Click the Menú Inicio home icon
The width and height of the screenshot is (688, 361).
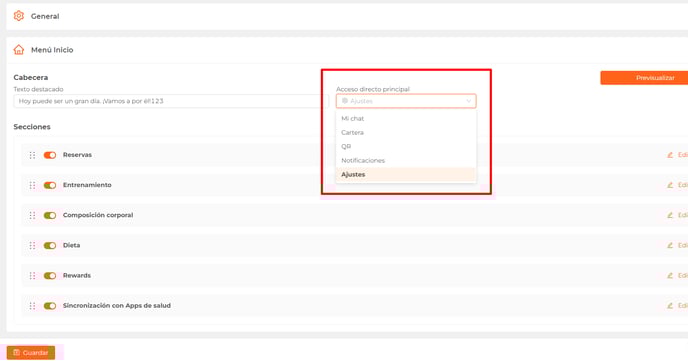pyautogui.click(x=18, y=50)
